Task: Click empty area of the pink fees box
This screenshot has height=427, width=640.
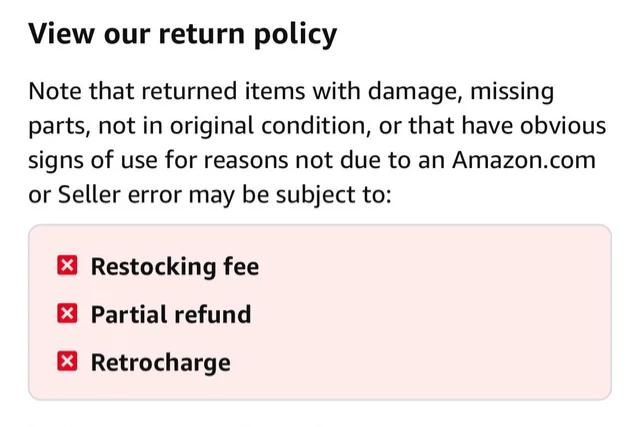Action: (450, 315)
